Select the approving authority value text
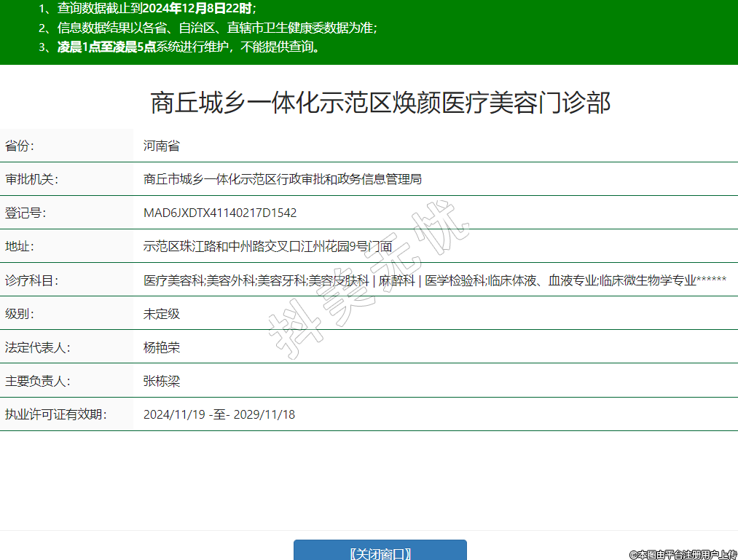 [283, 179]
